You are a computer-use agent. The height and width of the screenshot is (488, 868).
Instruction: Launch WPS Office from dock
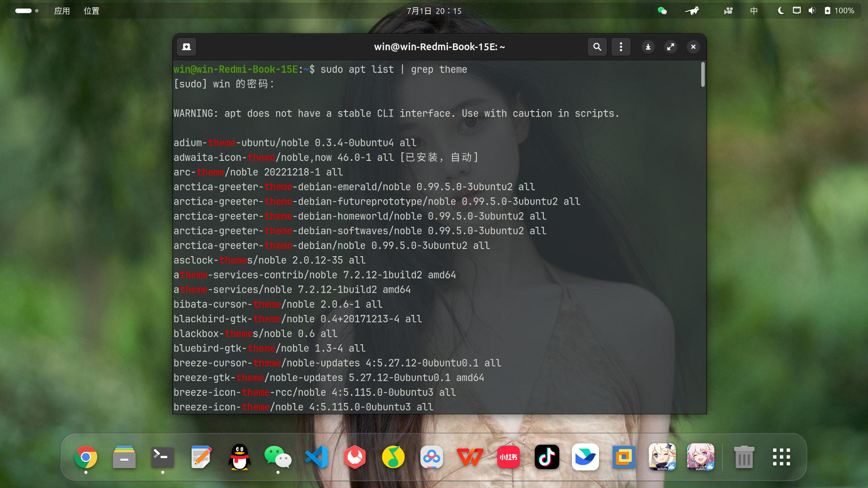coord(470,457)
